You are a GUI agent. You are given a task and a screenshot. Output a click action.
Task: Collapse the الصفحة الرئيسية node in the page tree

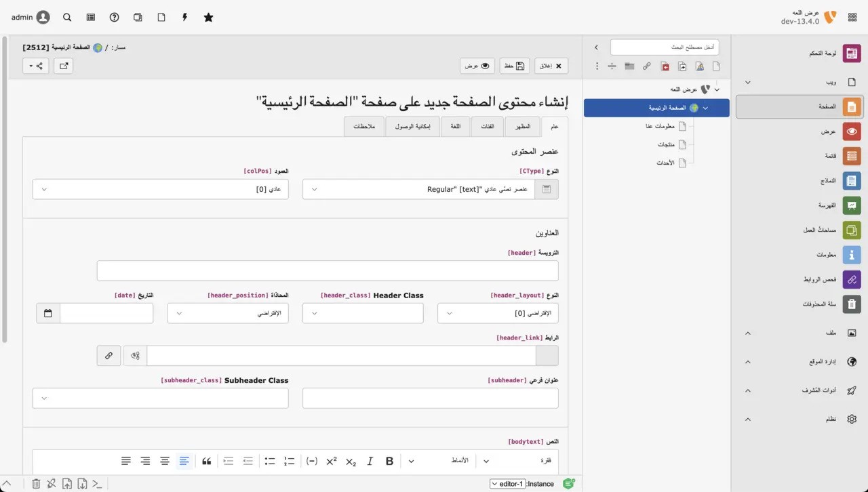point(705,107)
